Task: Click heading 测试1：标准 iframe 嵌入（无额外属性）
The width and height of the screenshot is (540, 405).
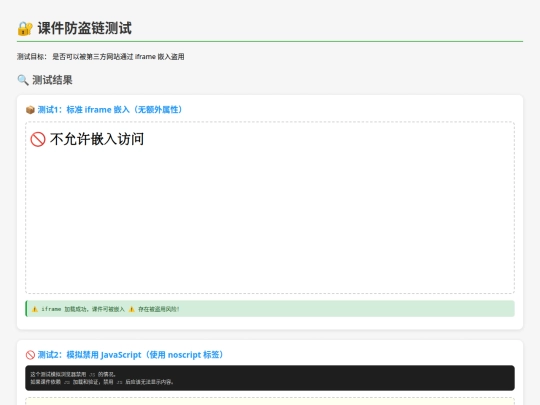Action: click(x=110, y=110)
